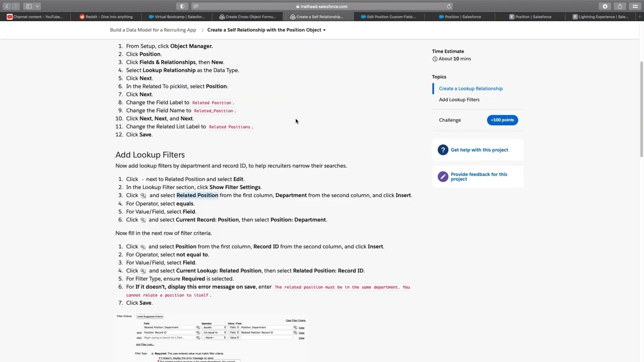This screenshot has width=644, height=362.
Task: Expand the Create a Self Relationship step dropdown
Action: tap(324, 30)
